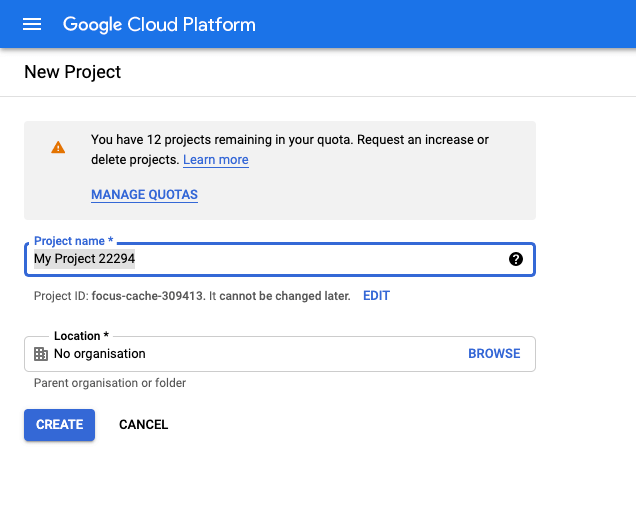Click the CANCEL button
The image size is (636, 530).
tap(144, 425)
